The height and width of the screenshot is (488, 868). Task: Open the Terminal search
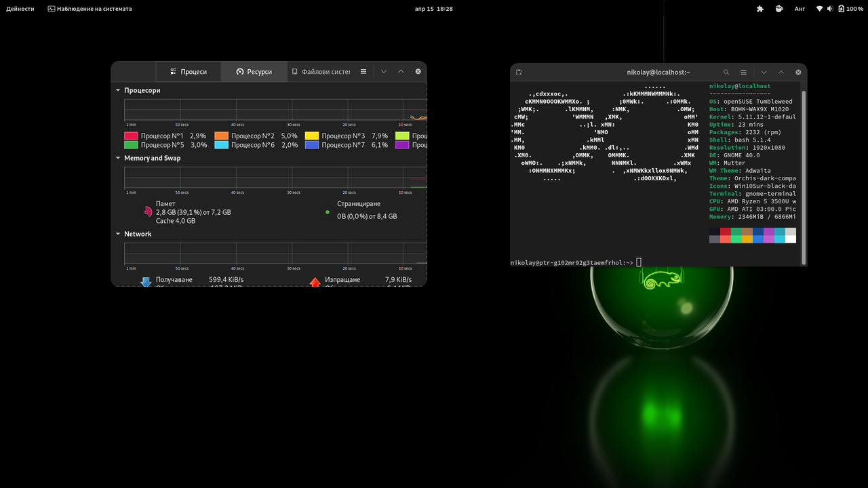click(726, 72)
